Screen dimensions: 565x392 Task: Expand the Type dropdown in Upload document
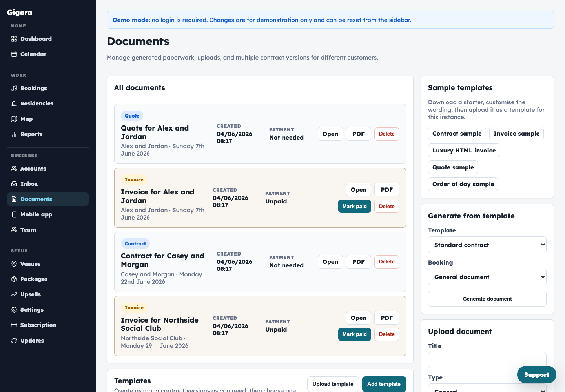(x=487, y=388)
